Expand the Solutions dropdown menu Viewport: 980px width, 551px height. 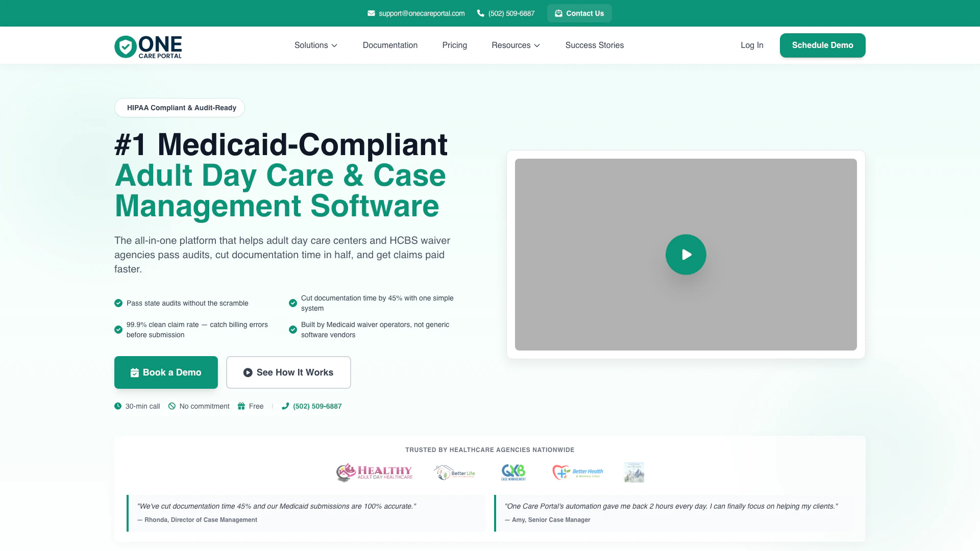315,45
